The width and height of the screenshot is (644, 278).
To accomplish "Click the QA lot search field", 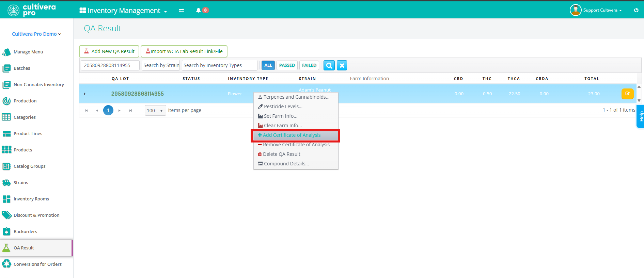I will (110, 65).
